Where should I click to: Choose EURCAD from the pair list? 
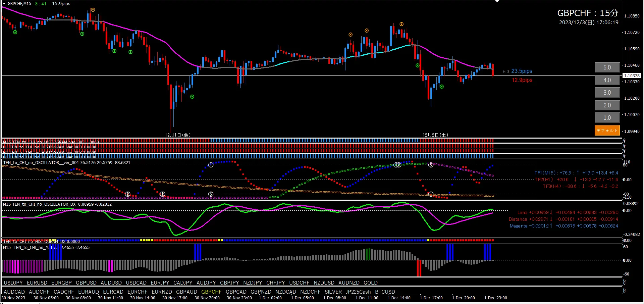pos(113,292)
